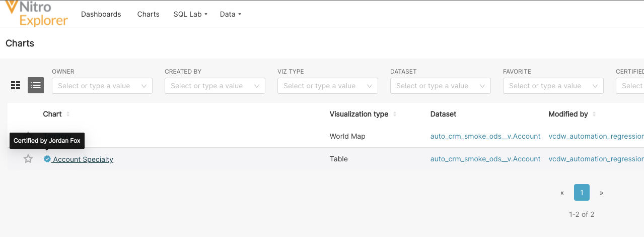Open the Account Specialty chart link
Screen dimensions: 644x237
83,159
